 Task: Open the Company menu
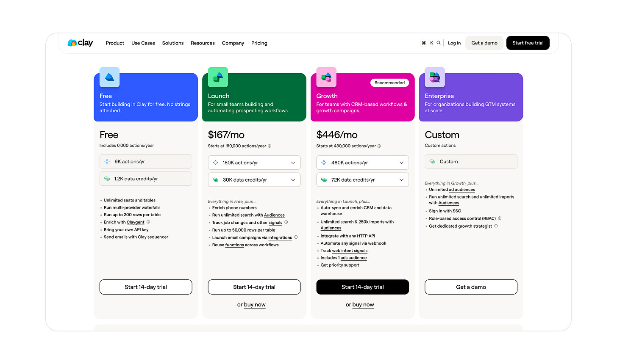(x=233, y=43)
